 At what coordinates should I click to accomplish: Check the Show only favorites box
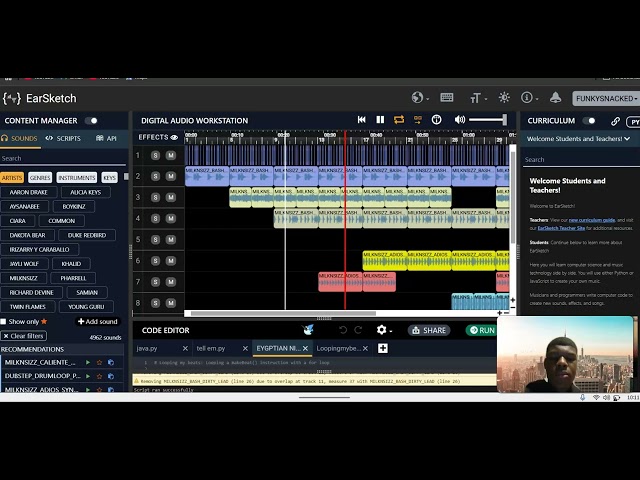pyautogui.click(x=4, y=322)
